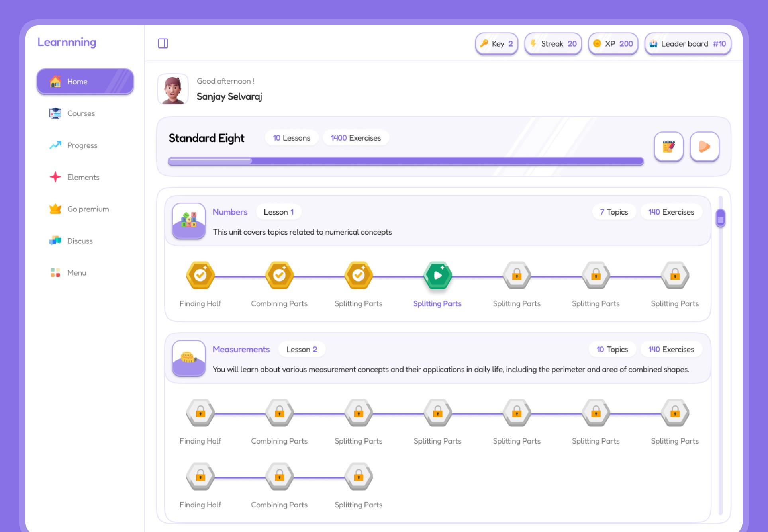
Task: Open the notes icon in Standard Eight
Action: click(668, 147)
